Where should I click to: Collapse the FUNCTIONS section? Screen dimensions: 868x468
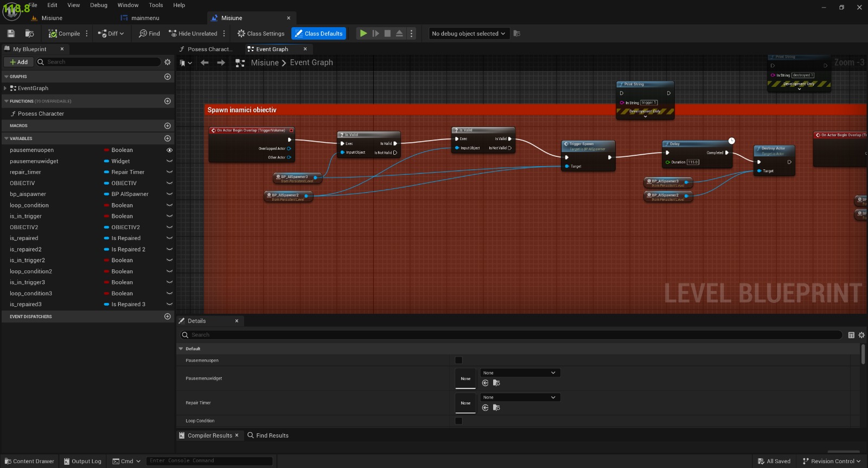coord(7,101)
